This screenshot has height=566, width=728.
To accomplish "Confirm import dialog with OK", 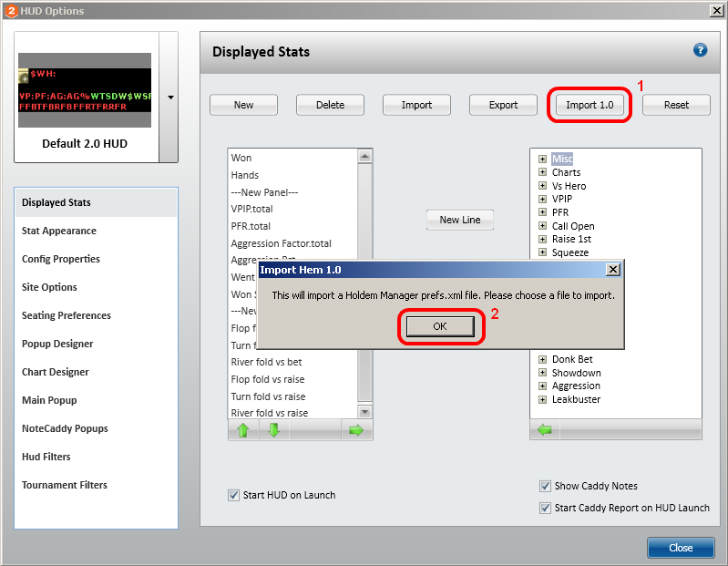I will (x=440, y=326).
